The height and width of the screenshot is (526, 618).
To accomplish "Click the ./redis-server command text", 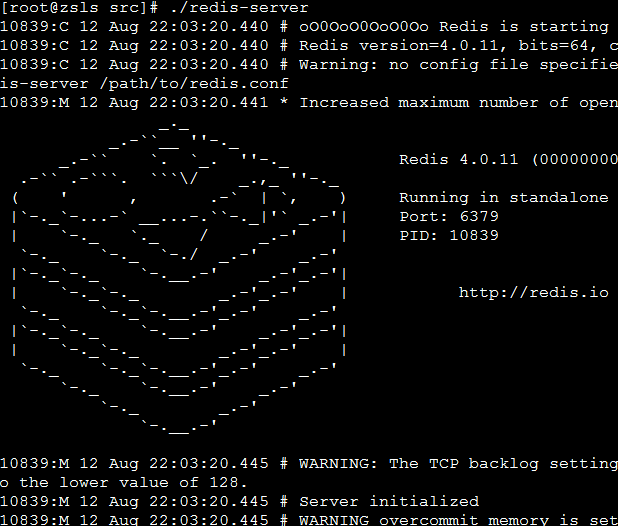I will coord(239,8).
